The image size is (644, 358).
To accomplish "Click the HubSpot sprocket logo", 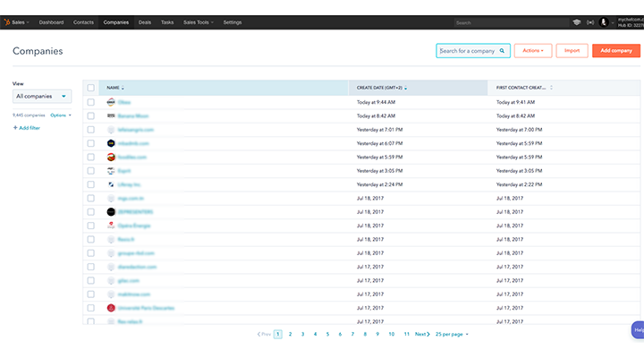I will [7, 22].
